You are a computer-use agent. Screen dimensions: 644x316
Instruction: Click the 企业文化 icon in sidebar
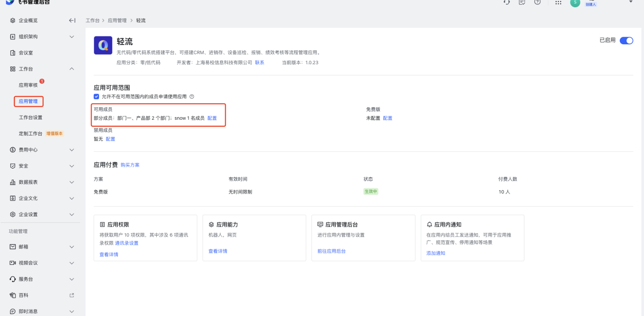click(x=13, y=198)
